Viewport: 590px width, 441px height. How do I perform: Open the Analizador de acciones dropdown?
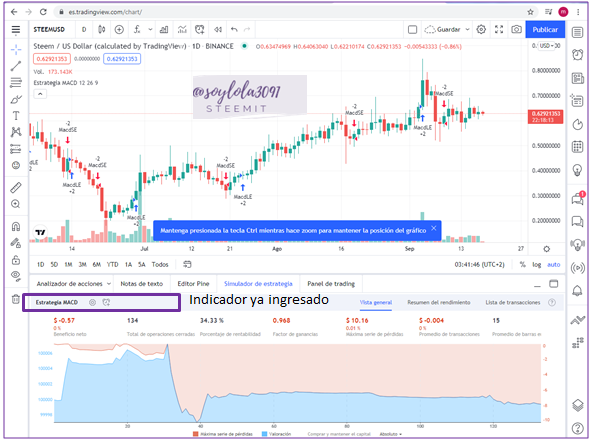click(x=74, y=284)
